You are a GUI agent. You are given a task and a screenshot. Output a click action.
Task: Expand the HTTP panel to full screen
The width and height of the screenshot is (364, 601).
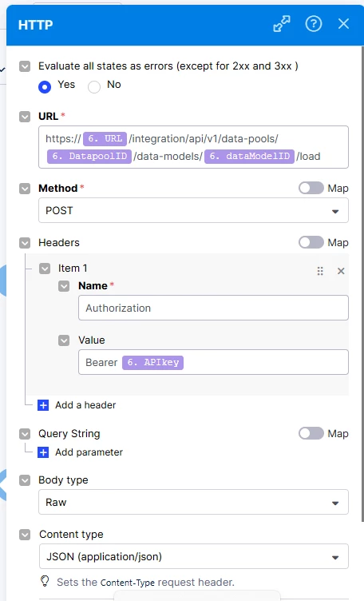coord(282,24)
